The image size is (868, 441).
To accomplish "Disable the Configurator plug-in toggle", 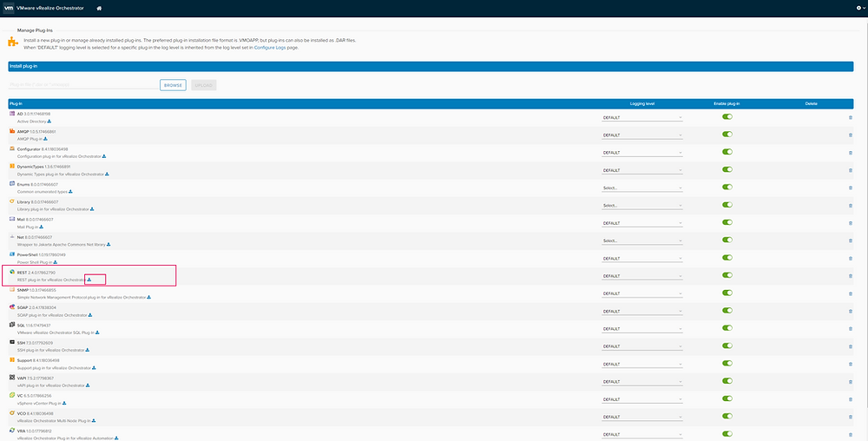I will tap(727, 152).
